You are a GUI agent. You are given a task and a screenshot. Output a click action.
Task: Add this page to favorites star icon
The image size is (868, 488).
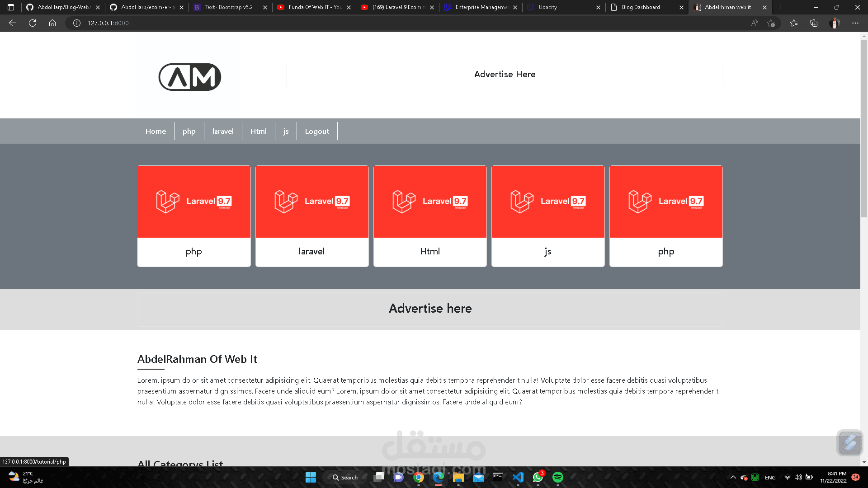(x=771, y=23)
